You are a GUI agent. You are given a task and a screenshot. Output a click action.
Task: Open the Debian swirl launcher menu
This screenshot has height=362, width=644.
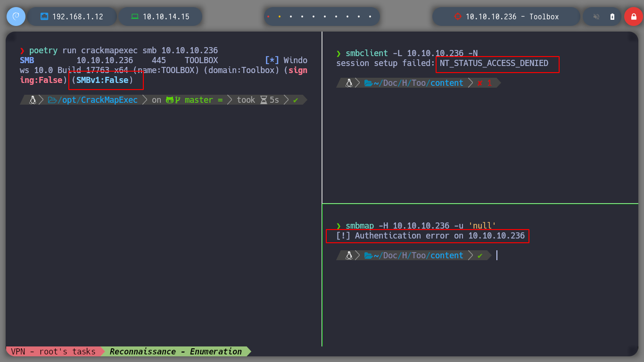pyautogui.click(x=16, y=16)
